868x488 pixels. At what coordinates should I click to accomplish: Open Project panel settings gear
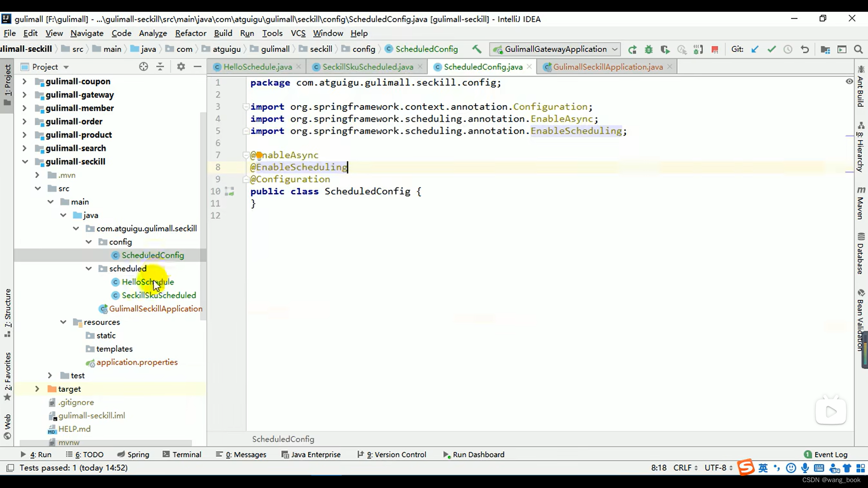[181, 67]
